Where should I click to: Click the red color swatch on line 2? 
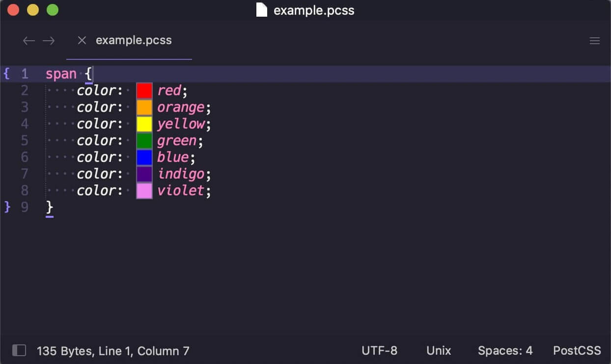(144, 90)
